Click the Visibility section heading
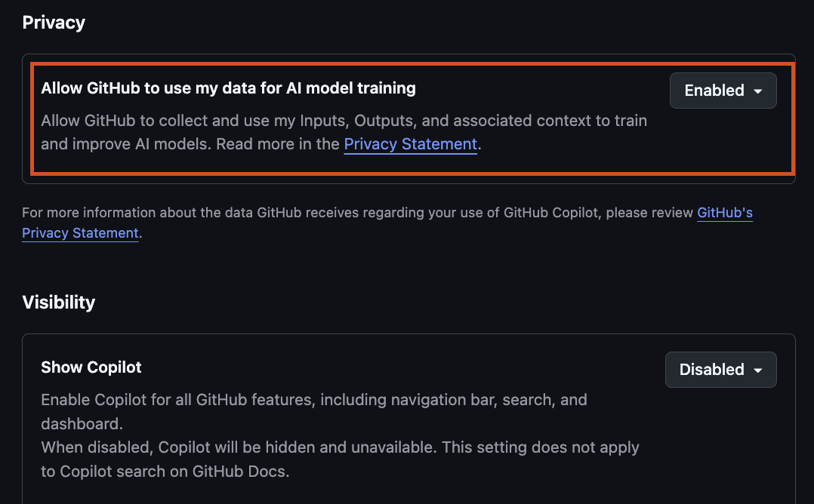 (59, 302)
